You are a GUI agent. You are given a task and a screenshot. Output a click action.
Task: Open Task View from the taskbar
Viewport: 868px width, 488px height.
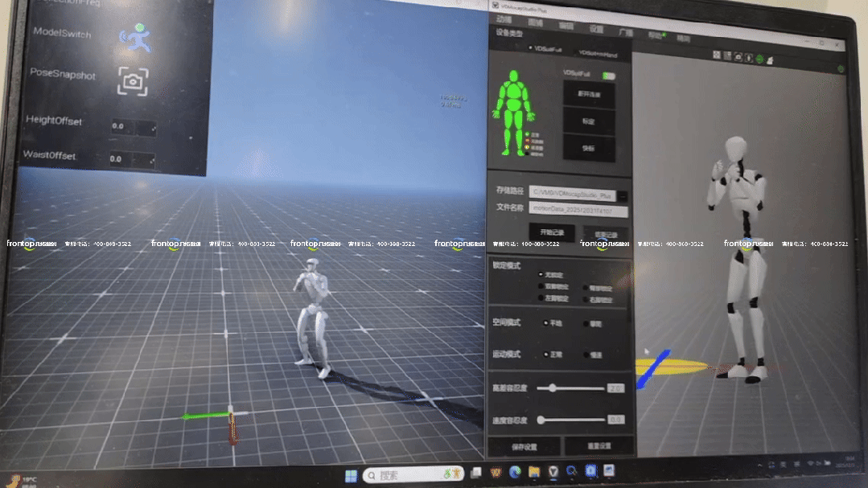coord(476,473)
